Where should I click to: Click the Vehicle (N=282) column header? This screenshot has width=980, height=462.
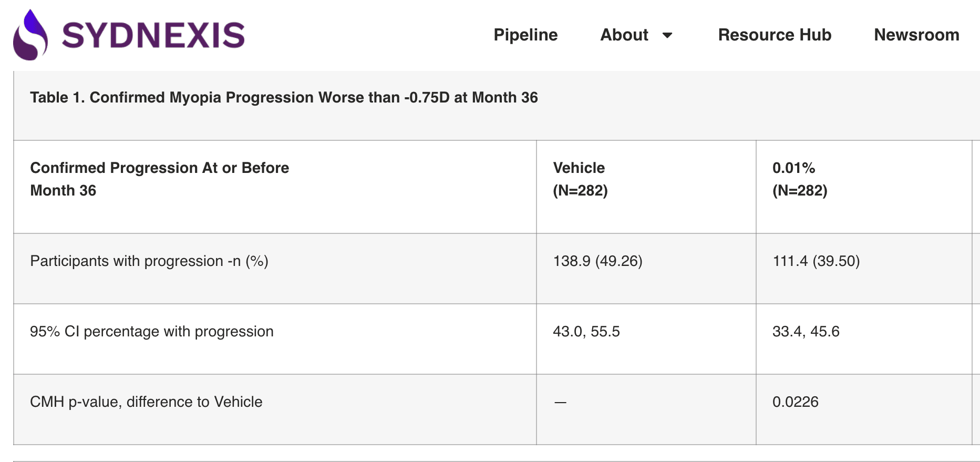[580, 179]
